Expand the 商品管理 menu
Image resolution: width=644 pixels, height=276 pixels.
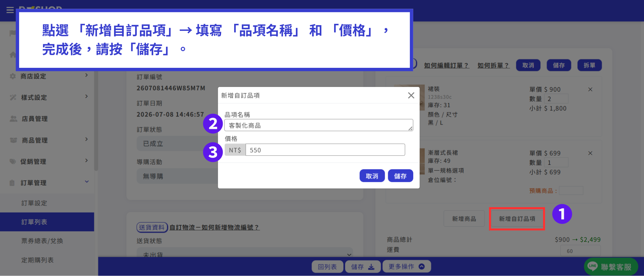(47, 140)
